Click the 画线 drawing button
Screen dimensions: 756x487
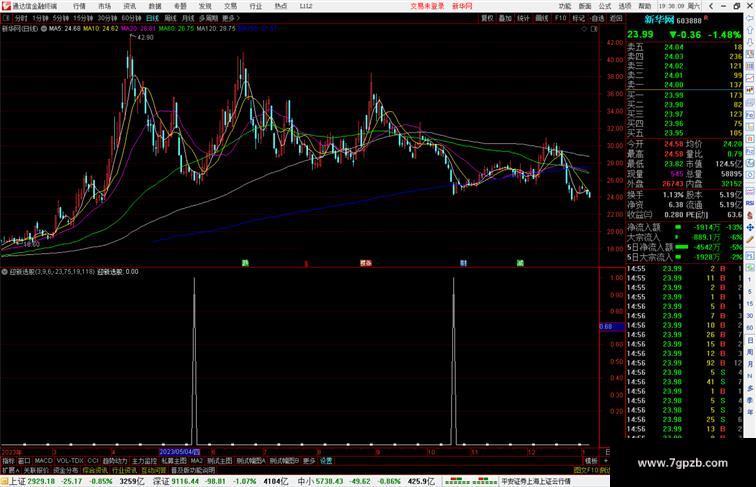(542, 18)
